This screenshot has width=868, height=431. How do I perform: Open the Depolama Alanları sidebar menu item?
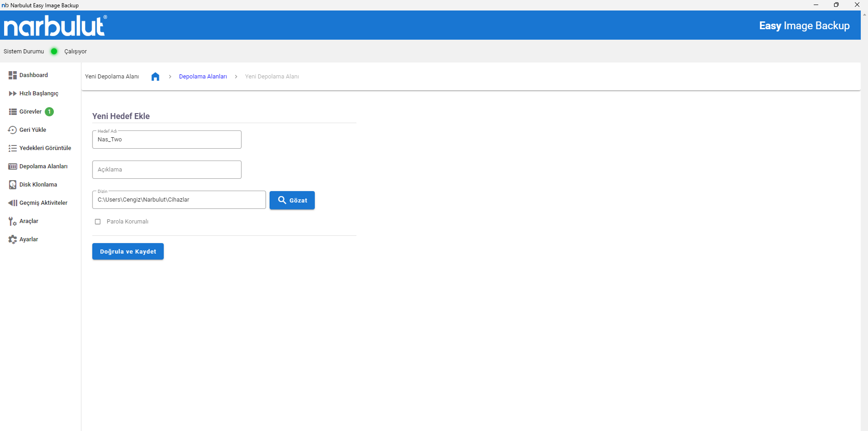(43, 166)
